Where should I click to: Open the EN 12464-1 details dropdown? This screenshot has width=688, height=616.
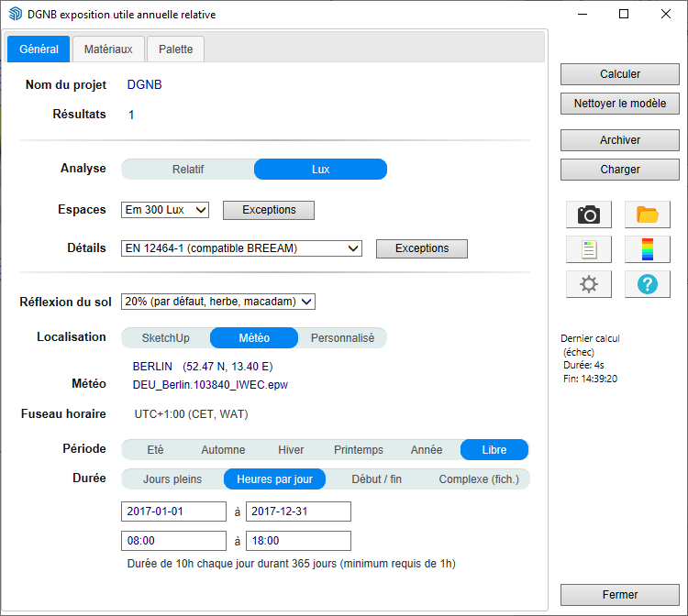click(241, 248)
